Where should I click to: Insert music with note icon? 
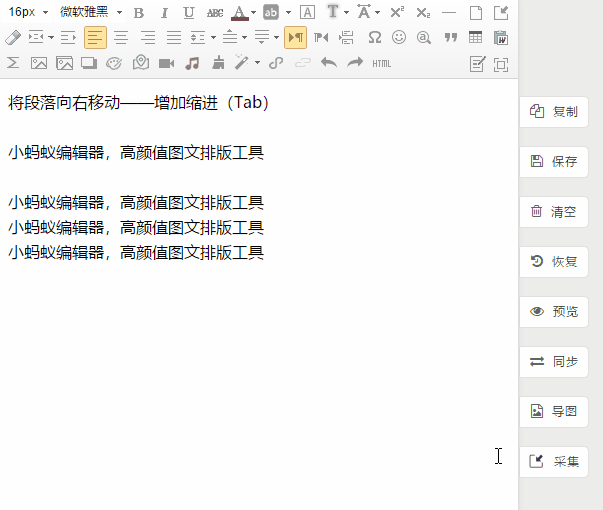pyautogui.click(x=192, y=63)
